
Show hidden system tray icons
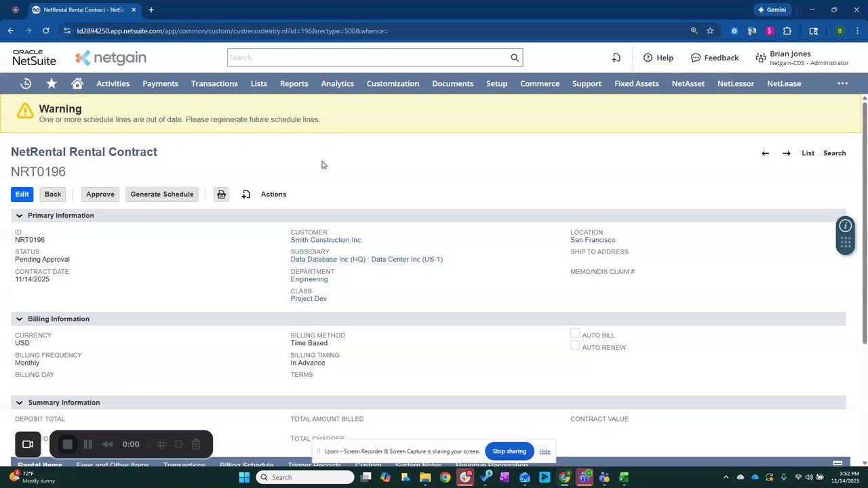tap(726, 477)
